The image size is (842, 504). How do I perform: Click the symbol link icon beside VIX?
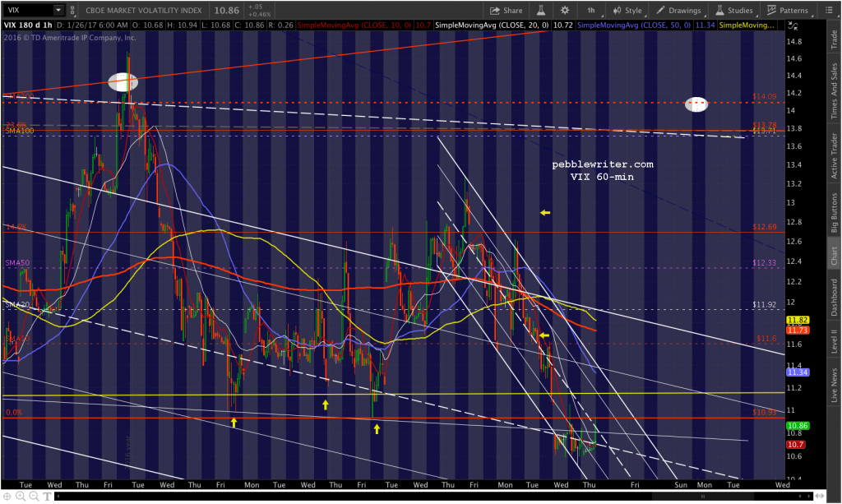click(72, 10)
